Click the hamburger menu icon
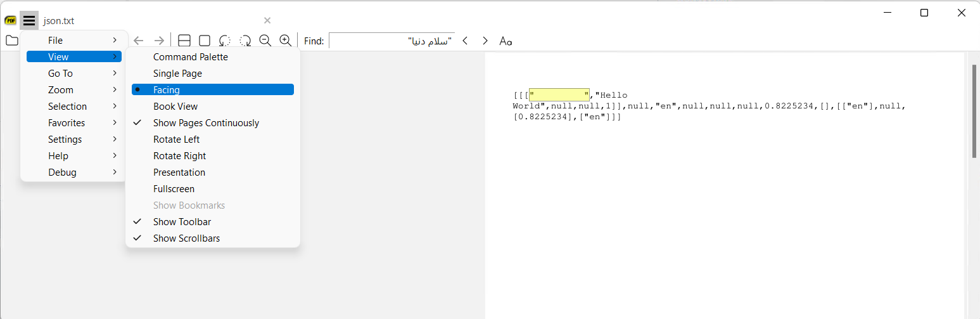 click(29, 20)
